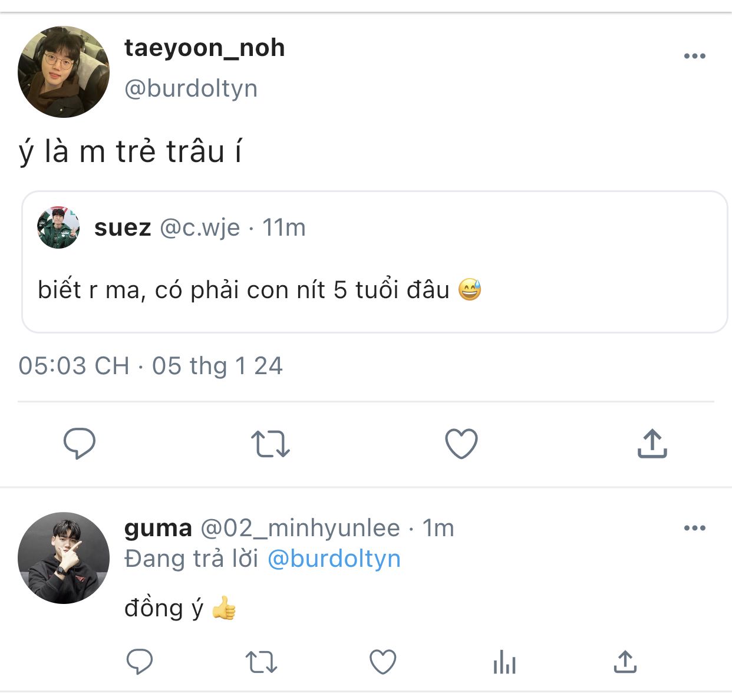Share the main tweet via share icon

click(652, 444)
